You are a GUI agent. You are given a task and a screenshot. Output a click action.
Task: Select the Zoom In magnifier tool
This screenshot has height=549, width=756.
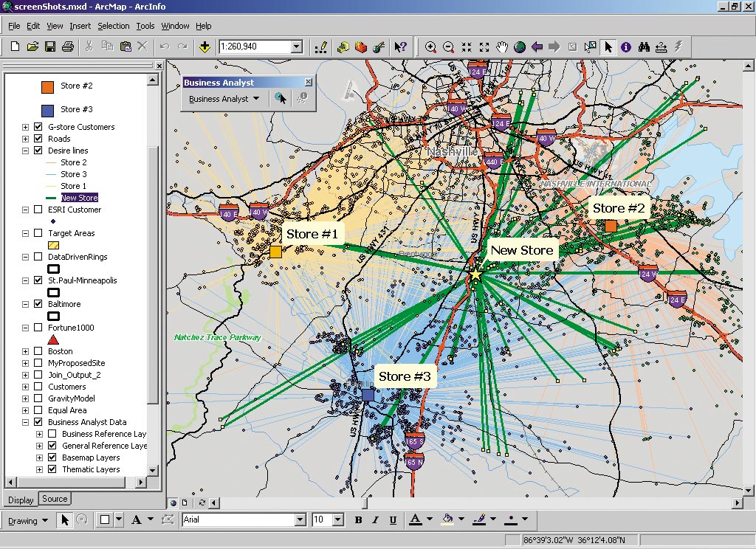tap(430, 46)
